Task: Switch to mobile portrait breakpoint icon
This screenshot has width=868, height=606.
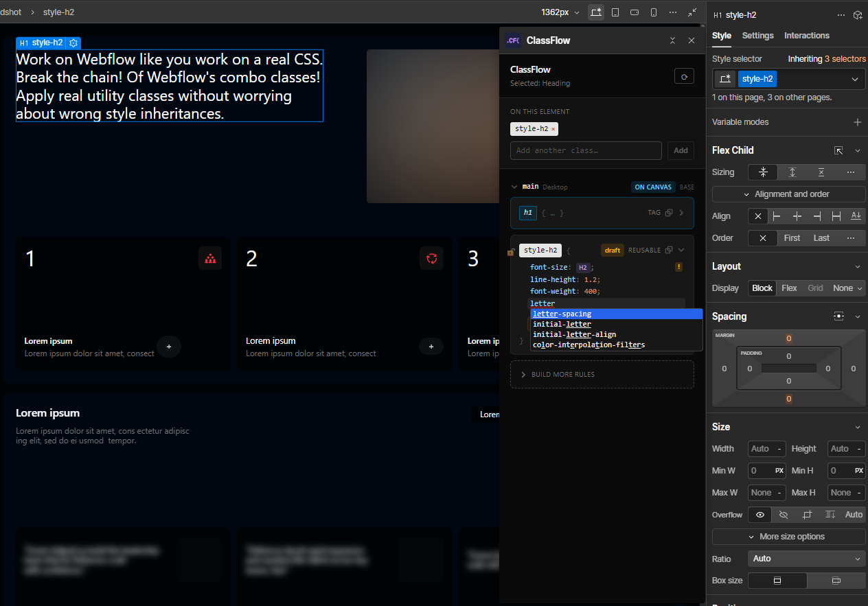Action: click(654, 12)
